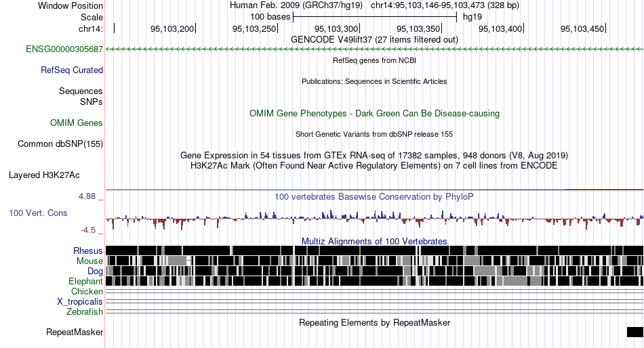Viewport: 644px width, 348px height.
Task: Click the GTEx Gene Expression track title
Action: click(x=374, y=156)
